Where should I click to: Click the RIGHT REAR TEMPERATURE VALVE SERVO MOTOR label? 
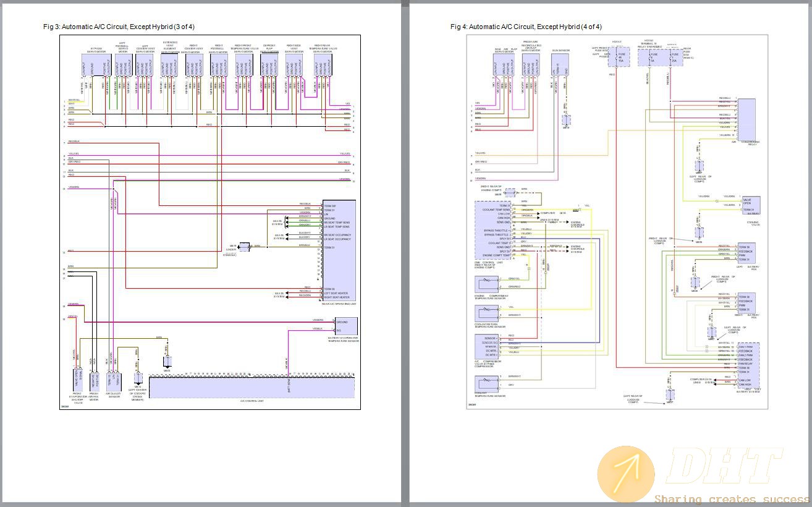click(x=322, y=49)
